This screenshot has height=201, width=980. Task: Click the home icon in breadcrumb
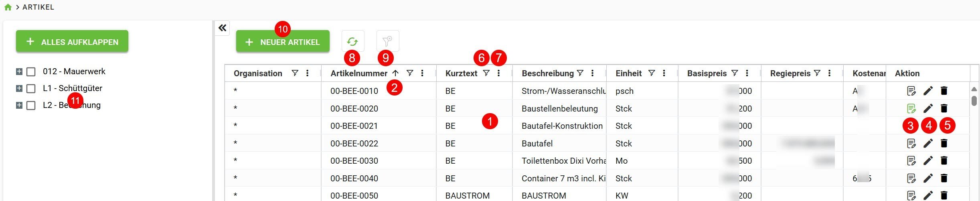[x=8, y=7]
